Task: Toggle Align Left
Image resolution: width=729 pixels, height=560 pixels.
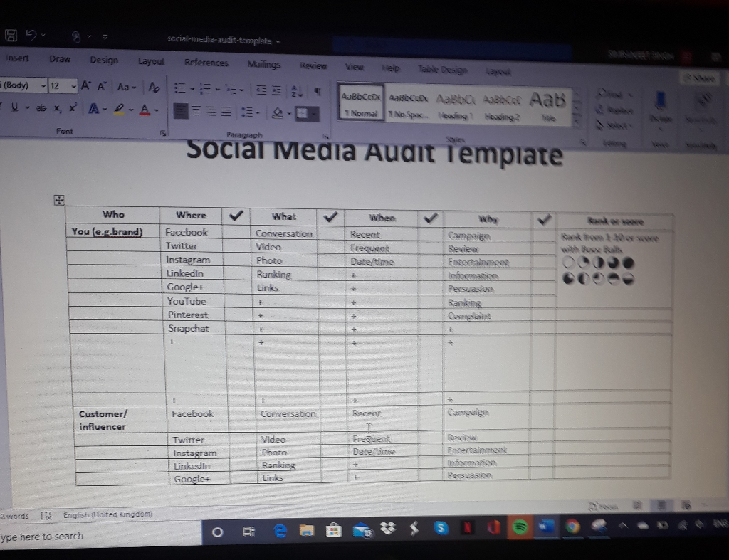Action: point(181,111)
